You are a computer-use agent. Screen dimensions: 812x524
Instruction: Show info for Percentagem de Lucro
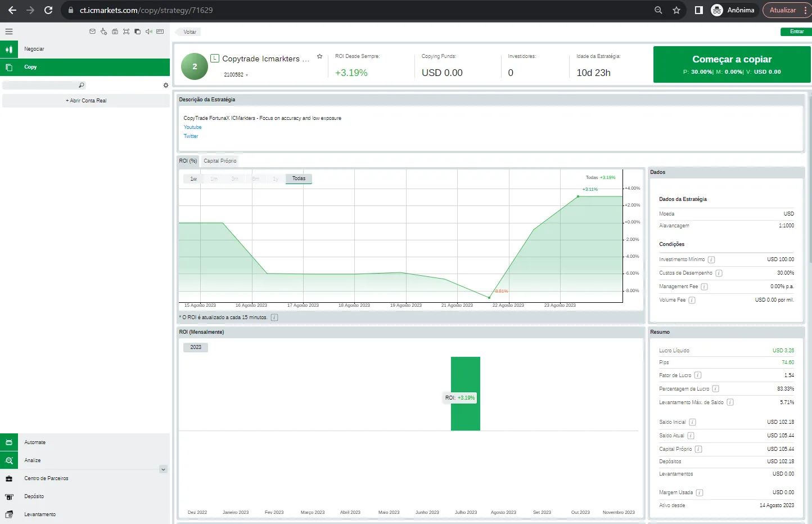point(716,389)
